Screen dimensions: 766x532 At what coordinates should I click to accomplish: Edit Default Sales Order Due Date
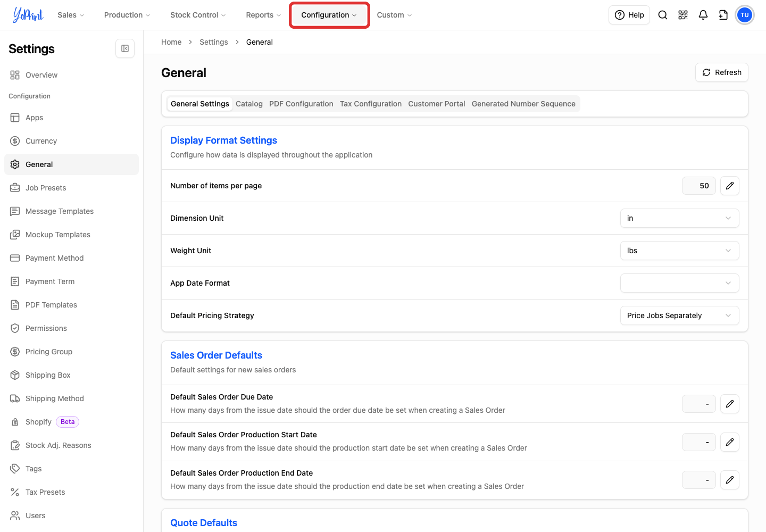point(730,404)
